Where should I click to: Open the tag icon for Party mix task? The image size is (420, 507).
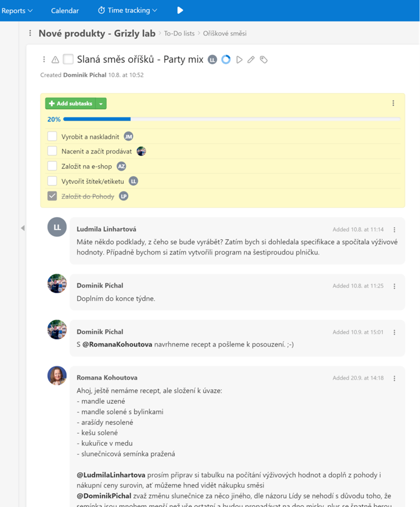click(264, 60)
